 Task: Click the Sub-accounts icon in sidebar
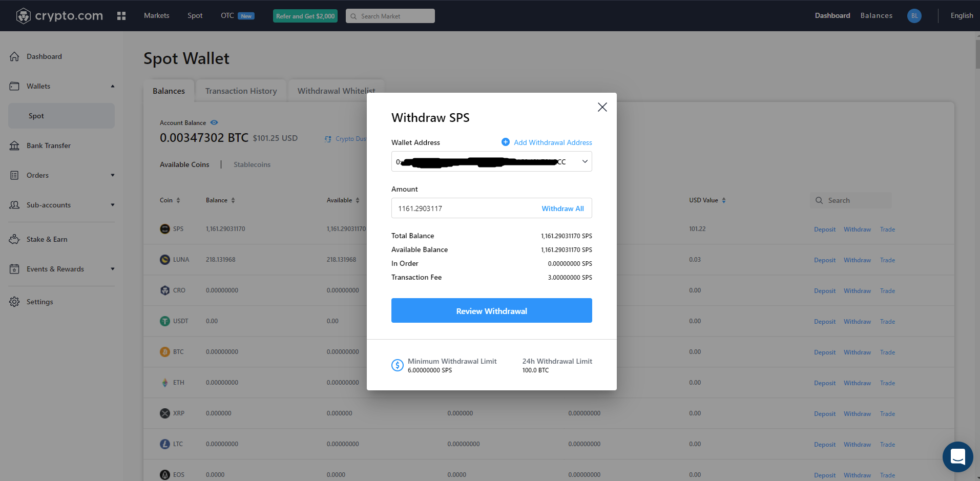tap(14, 205)
